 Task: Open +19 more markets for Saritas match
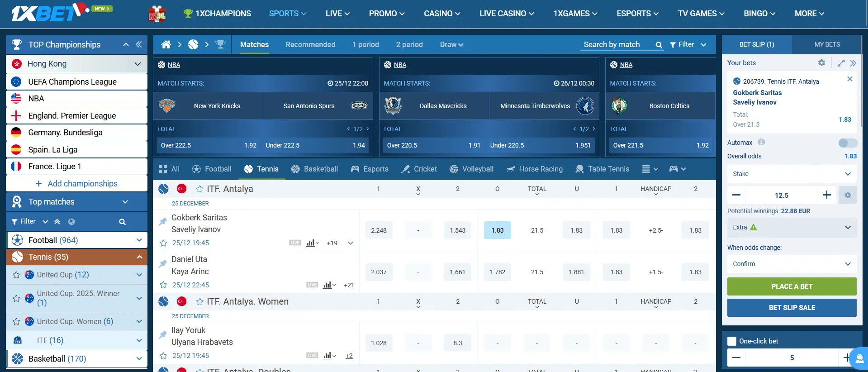(332, 243)
